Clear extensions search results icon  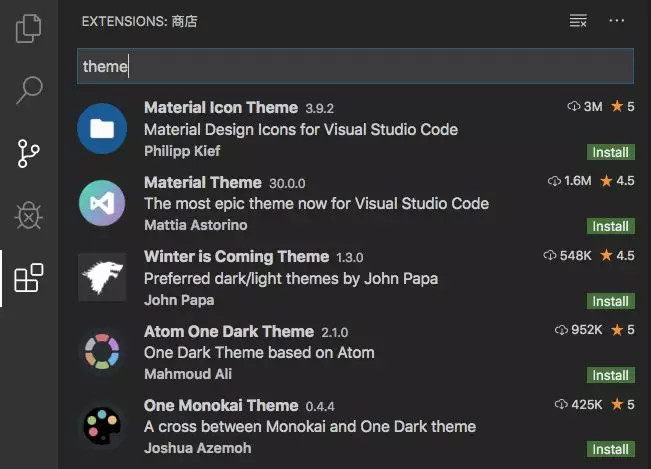[578, 20]
